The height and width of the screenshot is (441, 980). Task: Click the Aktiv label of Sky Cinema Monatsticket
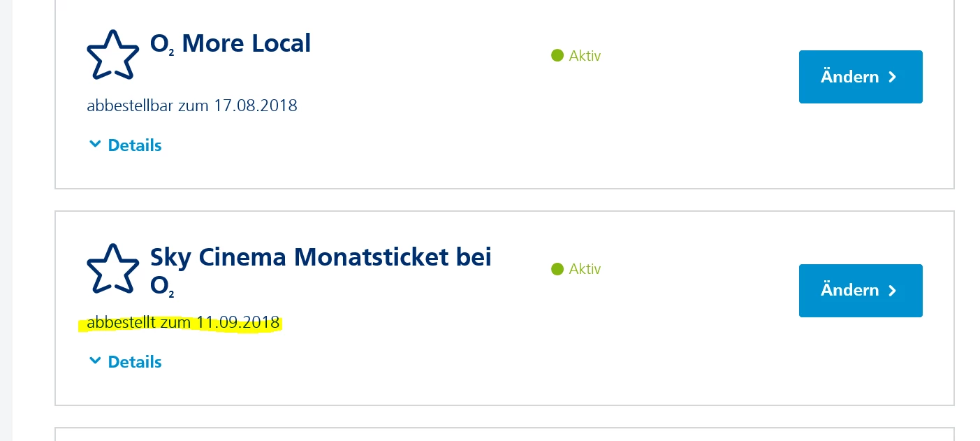585,269
